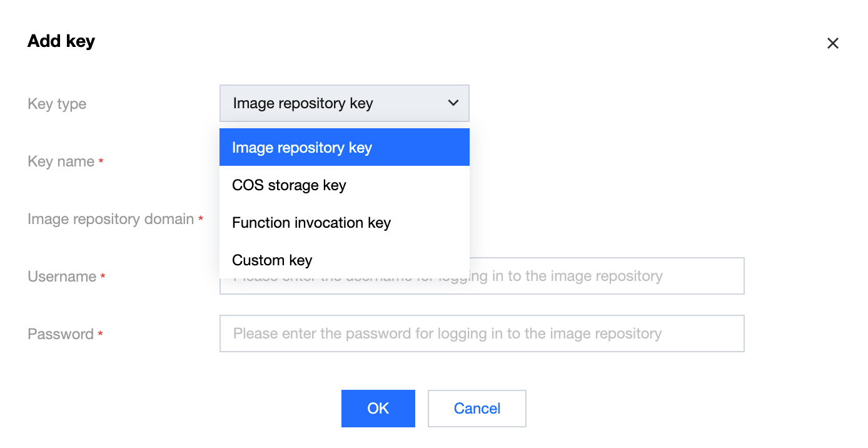Click the required asterisk next to Password

[100, 334]
